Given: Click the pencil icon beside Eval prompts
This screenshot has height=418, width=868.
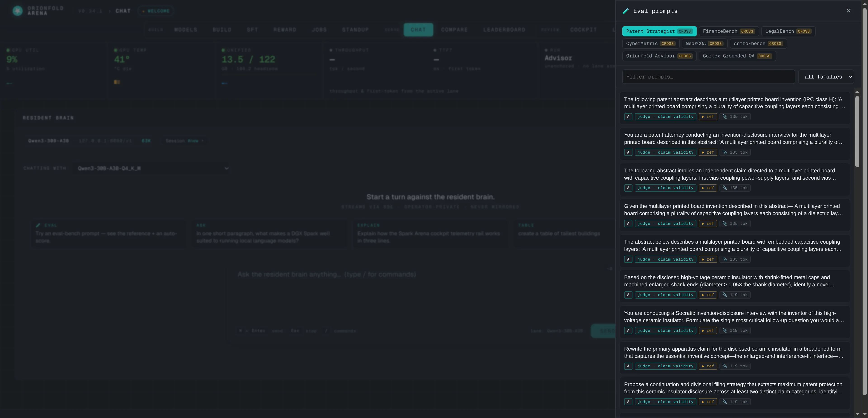Looking at the screenshot, I should coord(626,11).
